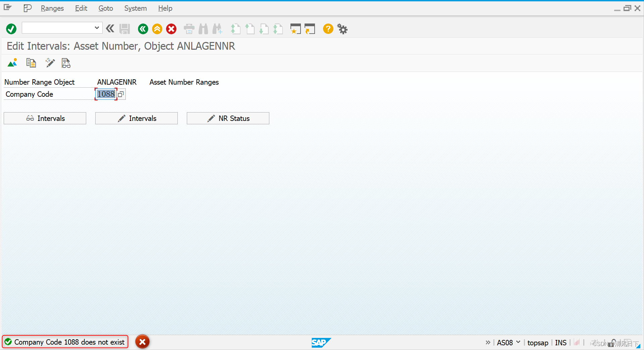Click the change Intervals button with pencil
Screen dimensions: 644x350
[137, 118]
